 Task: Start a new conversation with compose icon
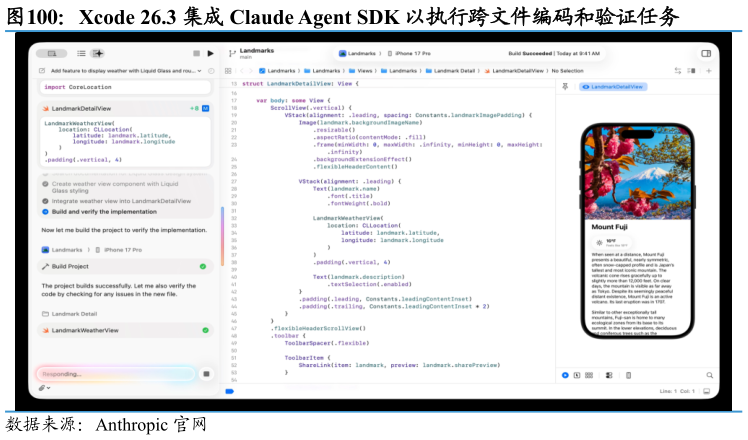42,71
